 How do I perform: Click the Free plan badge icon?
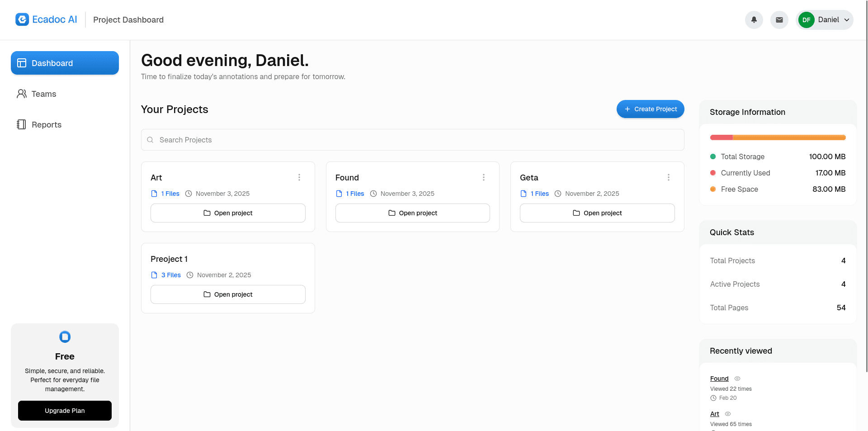tap(65, 337)
